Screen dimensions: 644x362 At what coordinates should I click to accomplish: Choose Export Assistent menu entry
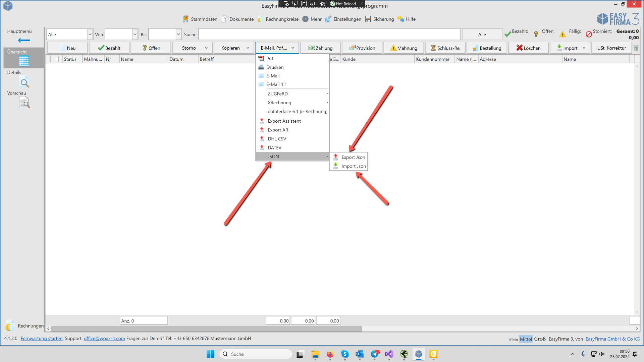292,121
